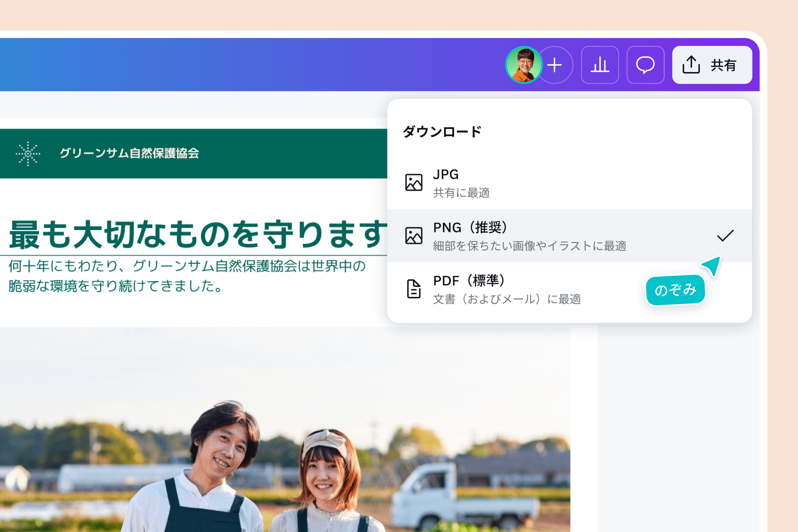The image size is (798, 532).
Task: Open the 共有 share menu
Action: (712, 65)
